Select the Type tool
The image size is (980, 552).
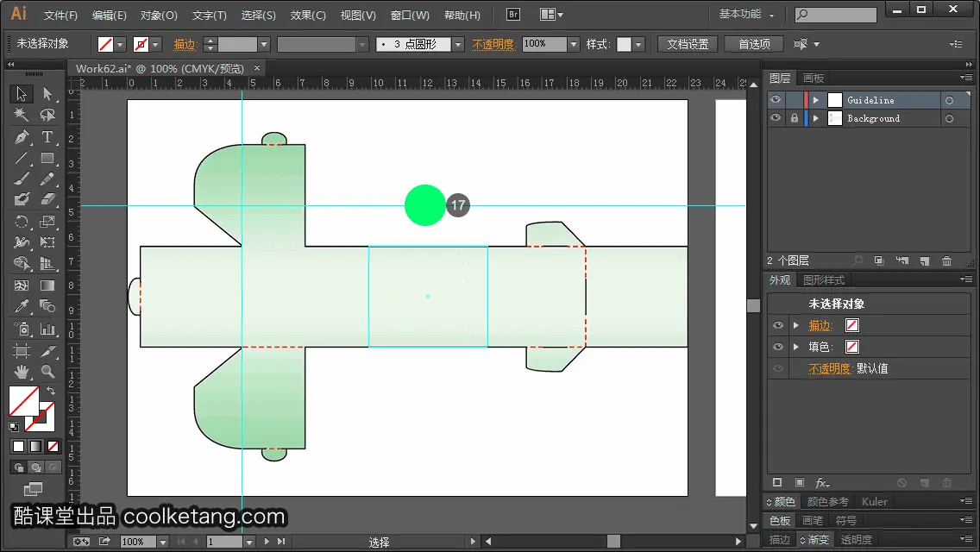pyautogui.click(x=47, y=137)
